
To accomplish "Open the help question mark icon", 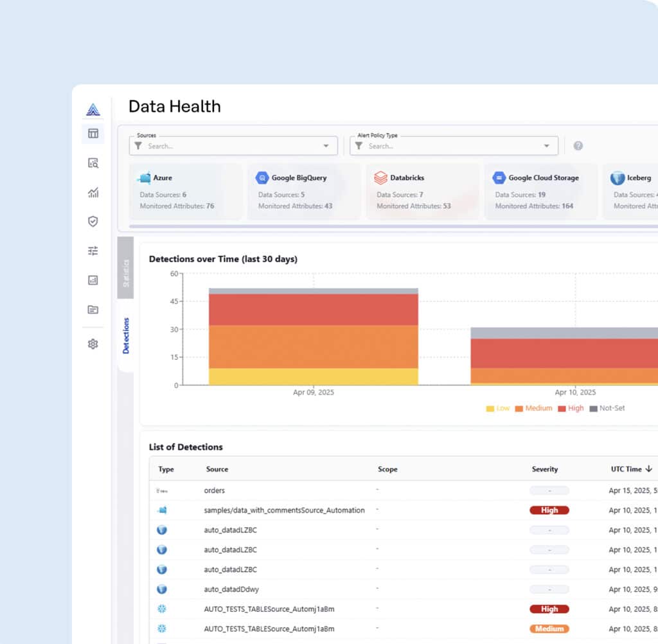I will (578, 146).
